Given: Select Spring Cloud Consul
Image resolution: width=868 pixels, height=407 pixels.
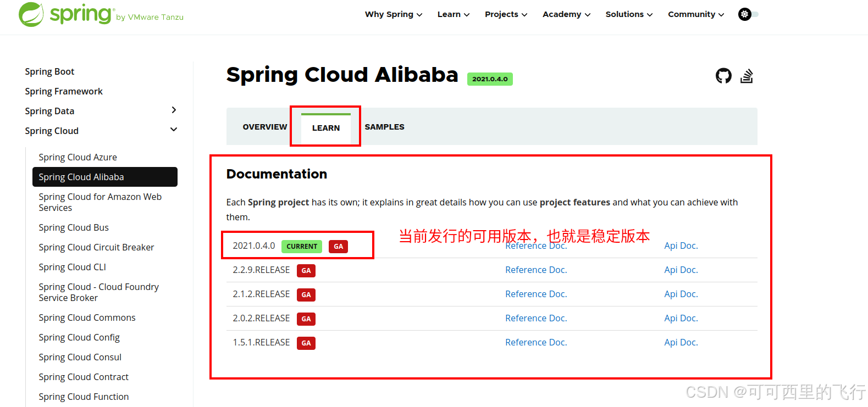Looking at the screenshot, I should click(80, 357).
